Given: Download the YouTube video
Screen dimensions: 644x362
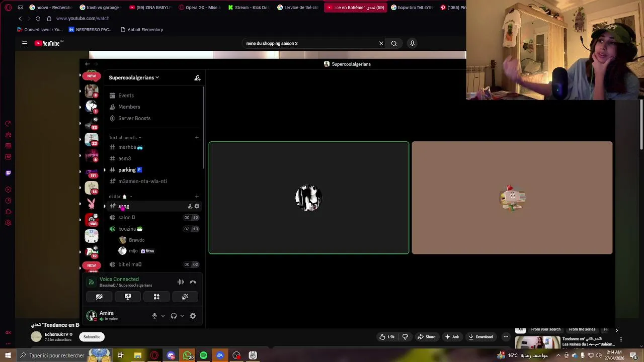Looking at the screenshot, I should pyautogui.click(x=480, y=337).
